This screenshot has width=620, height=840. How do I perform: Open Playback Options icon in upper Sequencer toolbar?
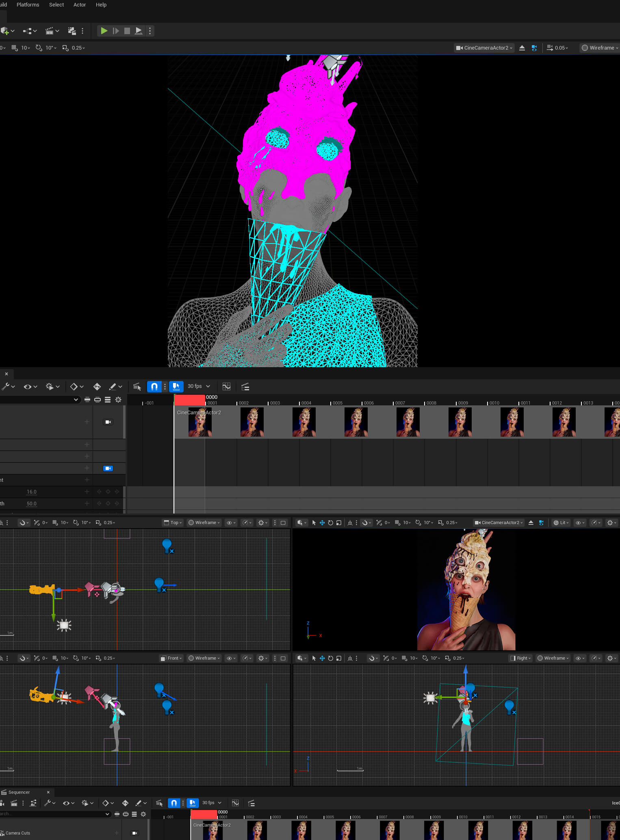53,387
